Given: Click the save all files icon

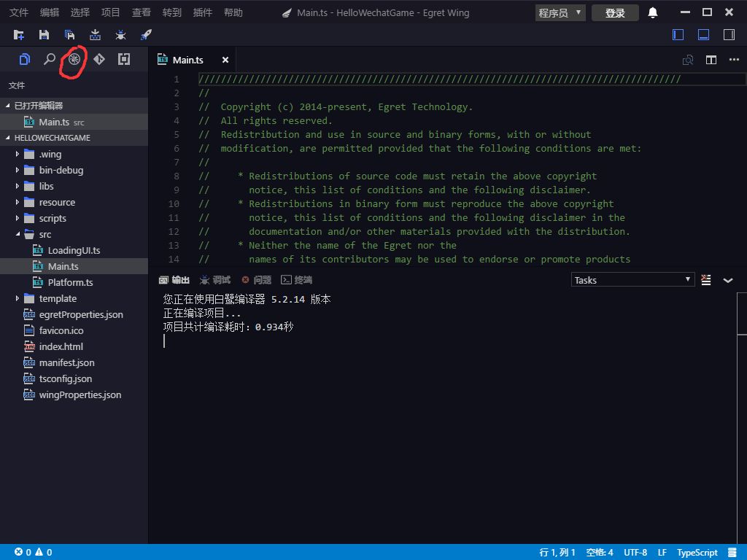Looking at the screenshot, I should (x=69, y=34).
